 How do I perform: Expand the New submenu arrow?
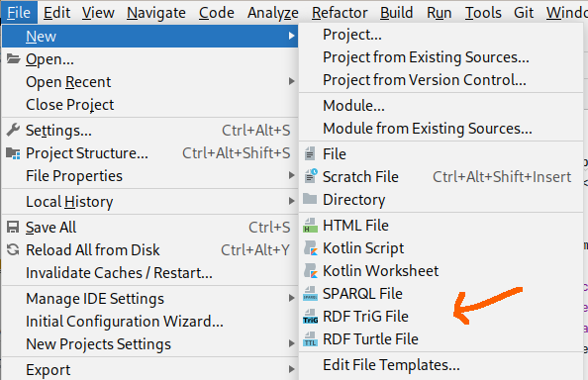[x=291, y=36]
